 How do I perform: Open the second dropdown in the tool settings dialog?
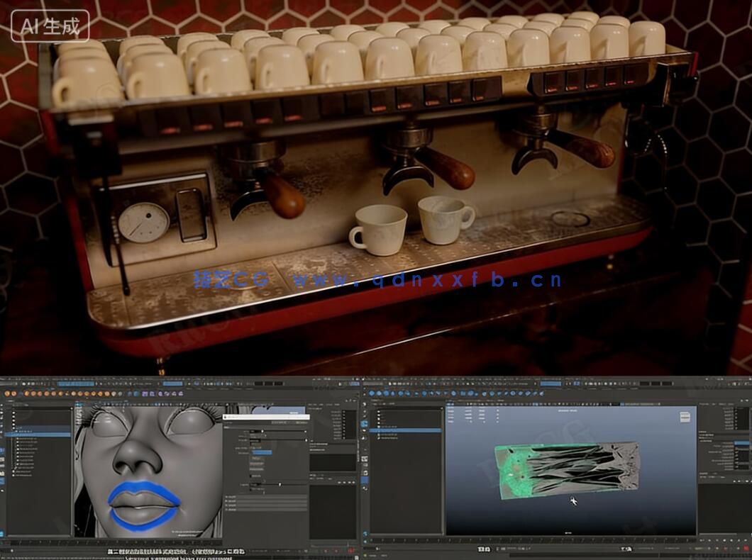click(x=259, y=439)
